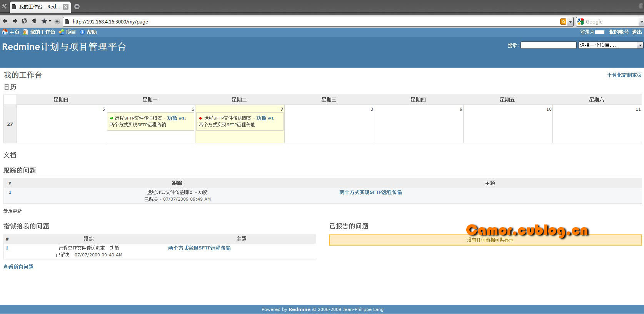
Task: Reload the page with the refresh icon
Action: coord(24,21)
